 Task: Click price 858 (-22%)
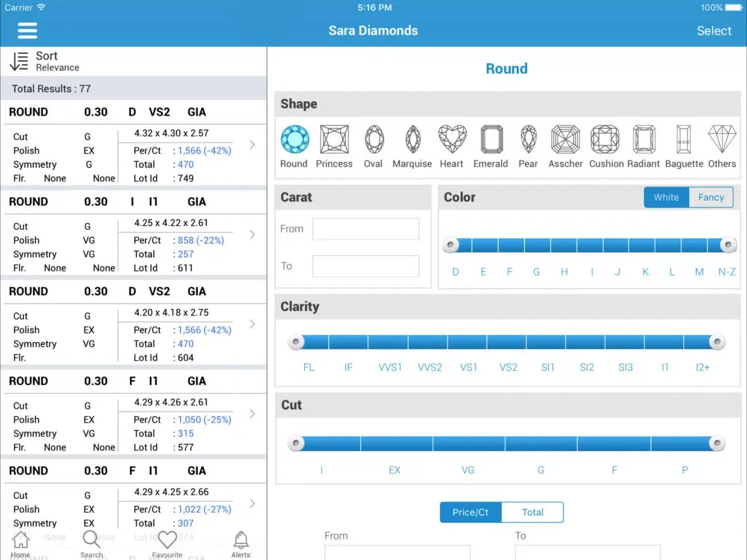coord(201,241)
